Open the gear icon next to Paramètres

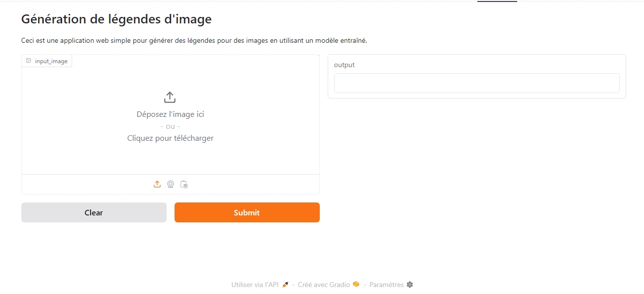tap(410, 285)
